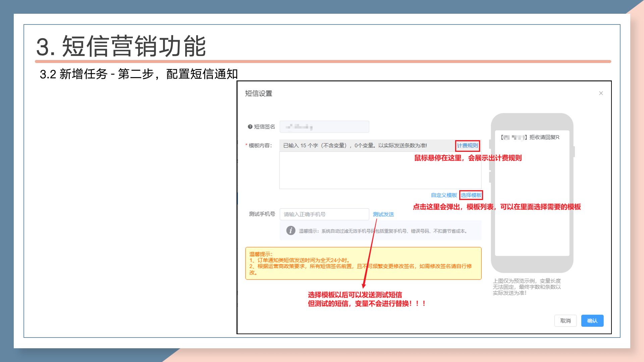Open the 计费规则 link

pyautogui.click(x=467, y=145)
